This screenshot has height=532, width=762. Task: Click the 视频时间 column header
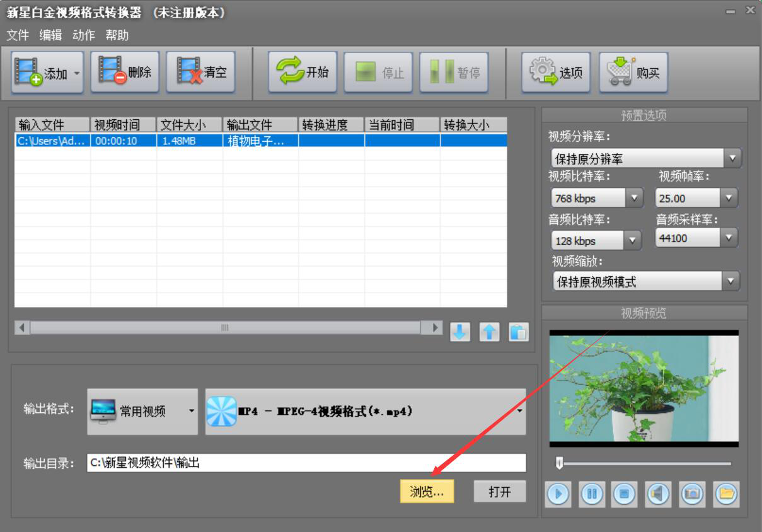click(124, 124)
